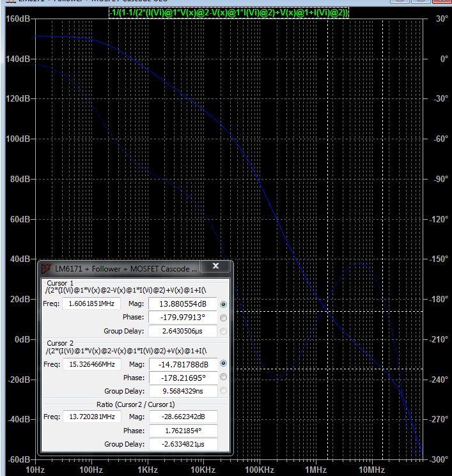Click the -300° right phase axis label
The height and width of the screenshot is (476, 452).
click(439, 459)
